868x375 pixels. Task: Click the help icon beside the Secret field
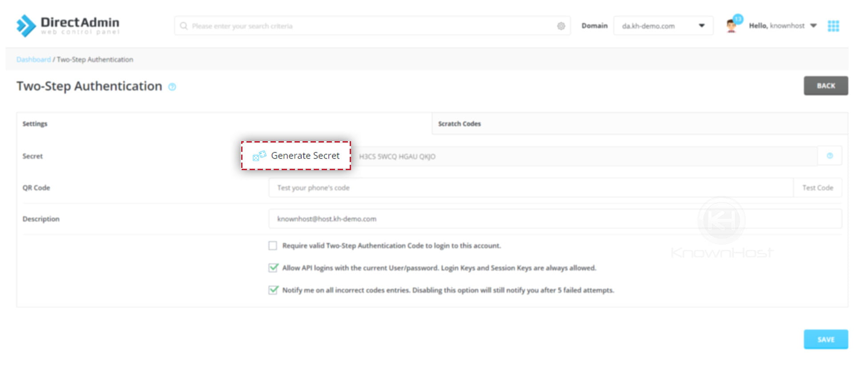tap(830, 155)
